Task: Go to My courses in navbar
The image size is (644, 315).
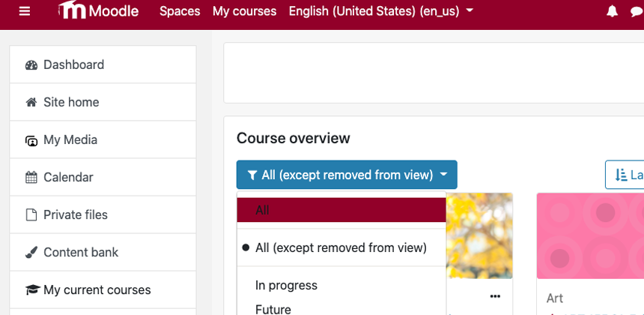Action: point(244,11)
